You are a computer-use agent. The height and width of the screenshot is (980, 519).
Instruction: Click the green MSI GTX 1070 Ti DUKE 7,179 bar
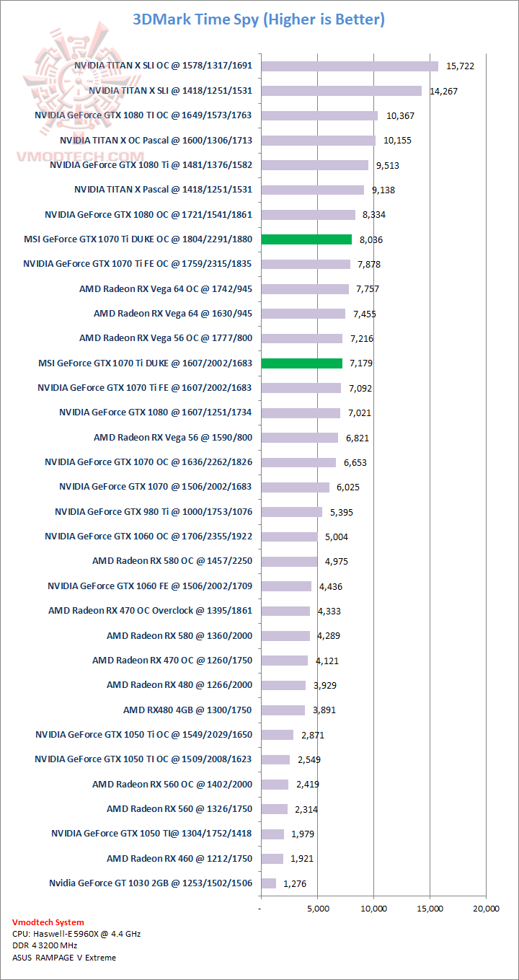[x=301, y=363]
